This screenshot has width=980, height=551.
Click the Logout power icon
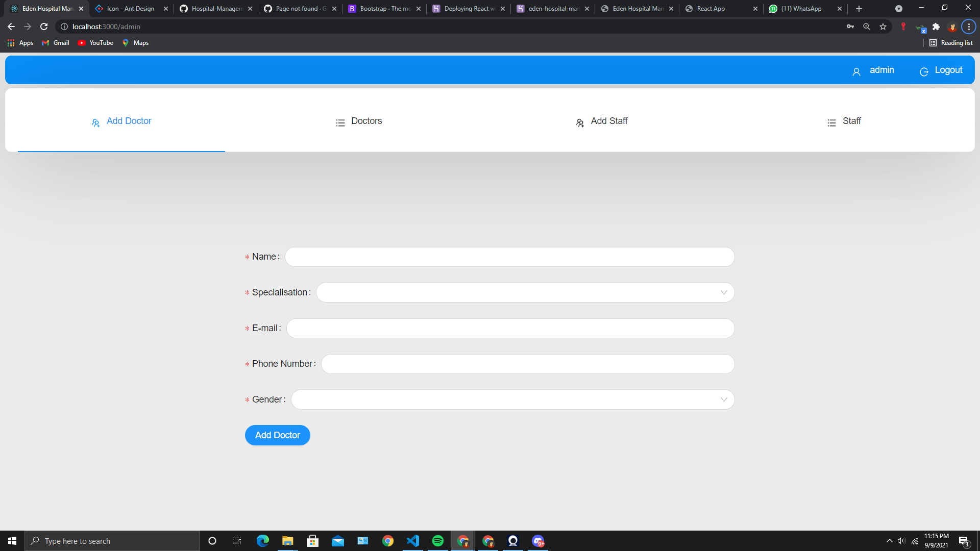pos(924,71)
